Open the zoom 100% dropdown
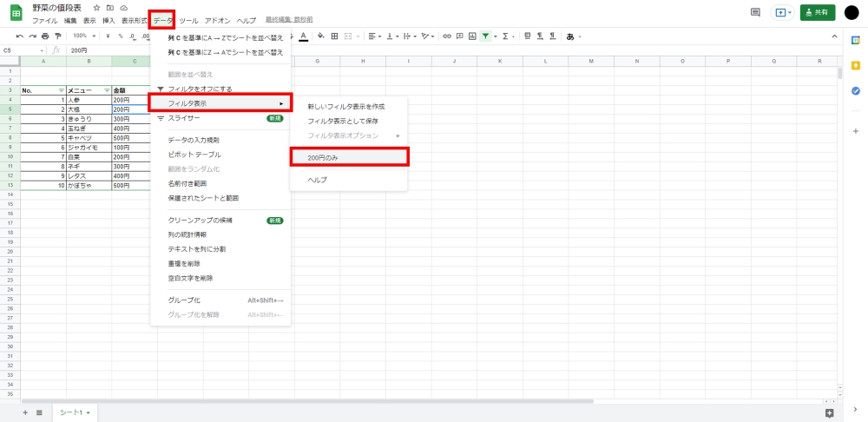This screenshot has width=868, height=422. click(84, 36)
